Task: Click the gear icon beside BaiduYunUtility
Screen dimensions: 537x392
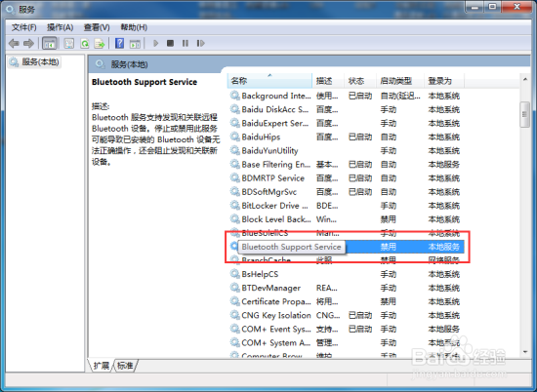Action: (x=234, y=150)
